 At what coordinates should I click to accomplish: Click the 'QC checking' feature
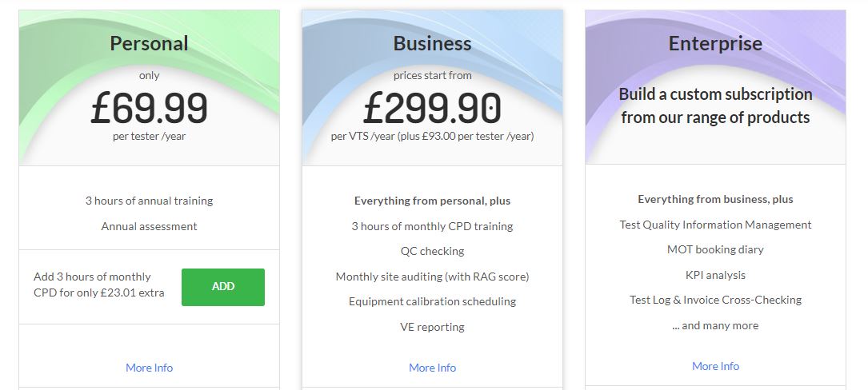tap(432, 251)
